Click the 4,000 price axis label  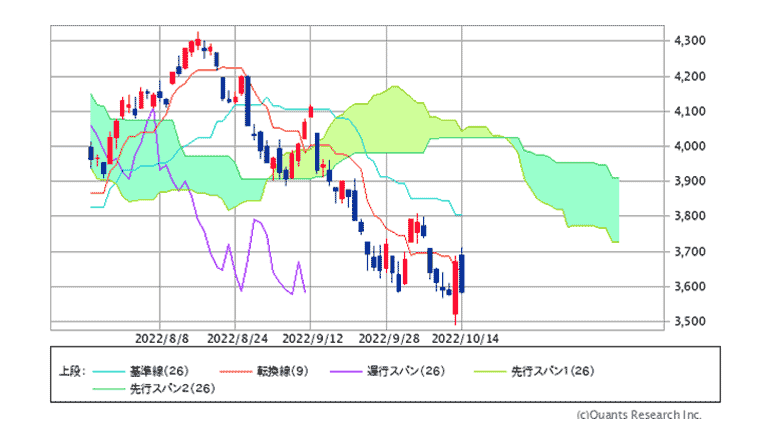pyautogui.click(x=691, y=146)
